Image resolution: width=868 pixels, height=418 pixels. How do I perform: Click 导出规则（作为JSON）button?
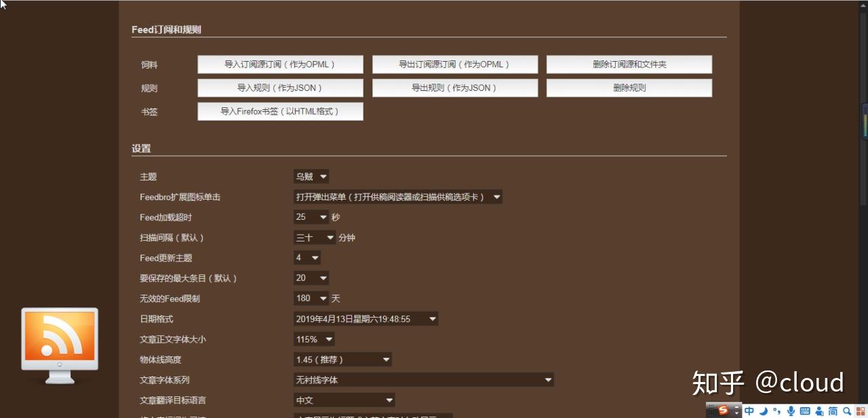(x=454, y=88)
